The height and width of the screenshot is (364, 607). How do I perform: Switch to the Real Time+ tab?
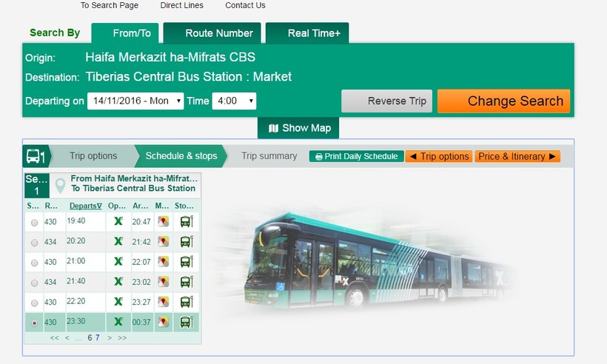pos(307,33)
